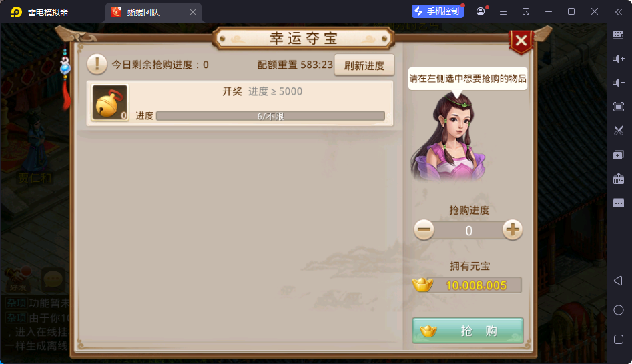The height and width of the screenshot is (364, 632).
Task: Open the 手机控制 phone control button
Action: 438,11
